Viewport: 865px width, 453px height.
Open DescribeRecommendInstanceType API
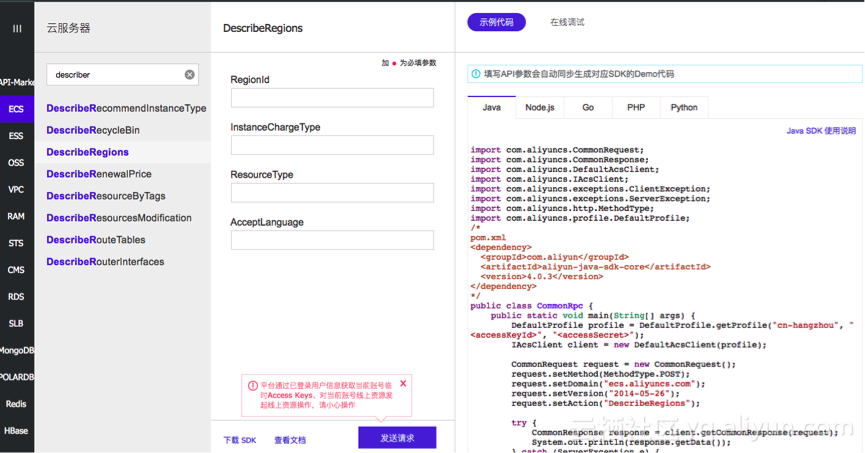click(126, 108)
